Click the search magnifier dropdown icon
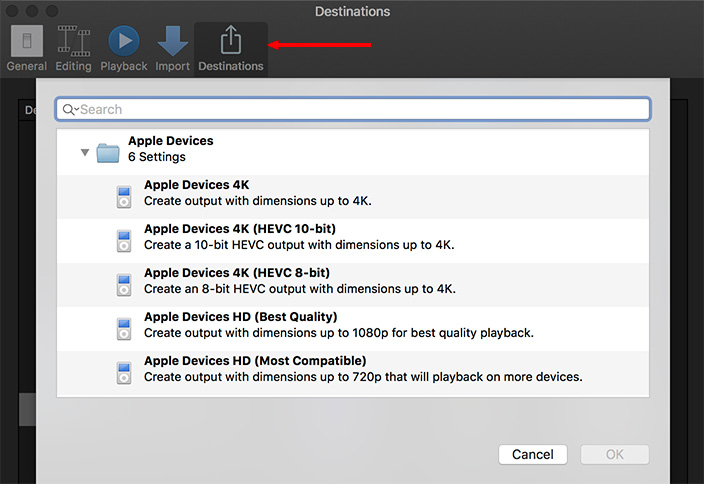704x484 pixels. 70,109
